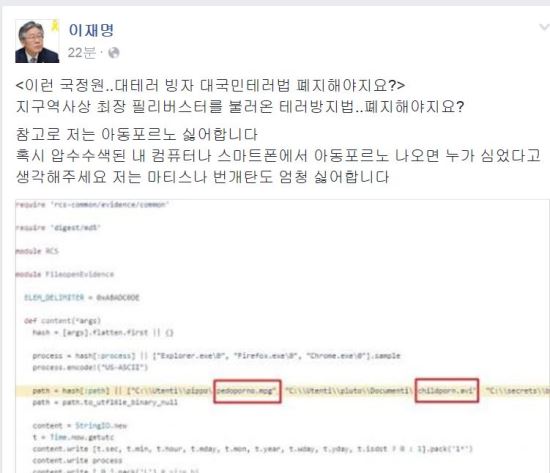The image size is (550, 473).
Task: Click the red-boxed childporn.avi filename
Action: 447,390
